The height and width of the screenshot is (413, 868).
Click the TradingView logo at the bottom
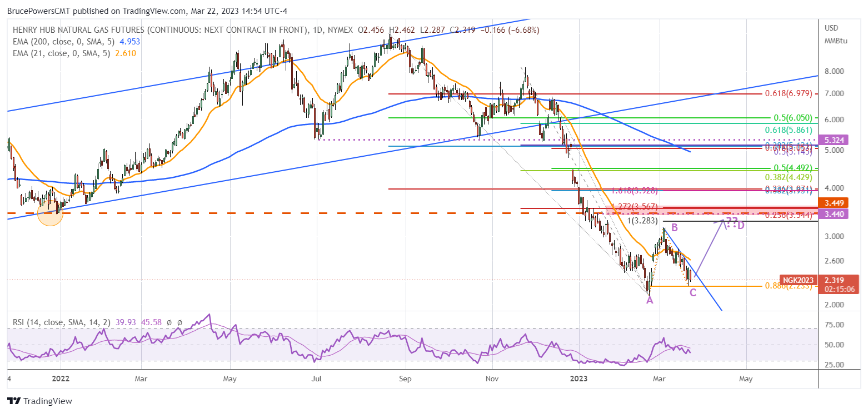(39, 401)
